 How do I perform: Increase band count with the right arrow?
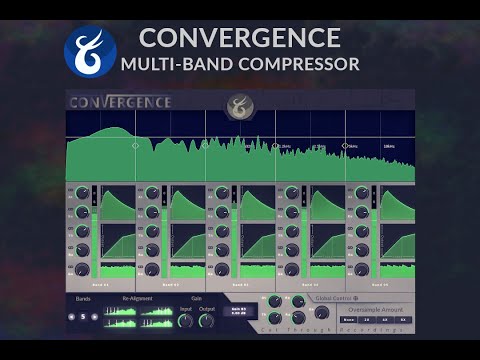[95, 317]
